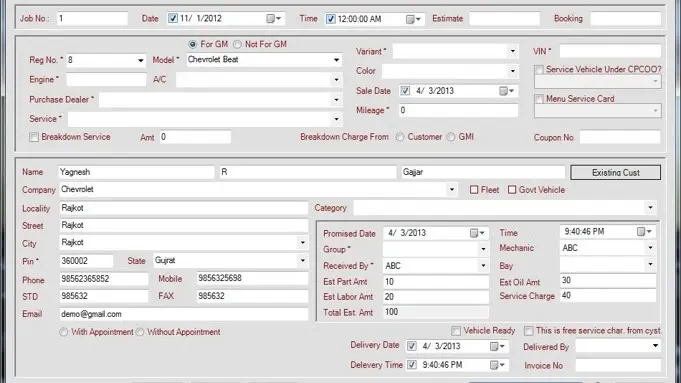
Task: Select Without Appointment radio button
Action: click(140, 332)
